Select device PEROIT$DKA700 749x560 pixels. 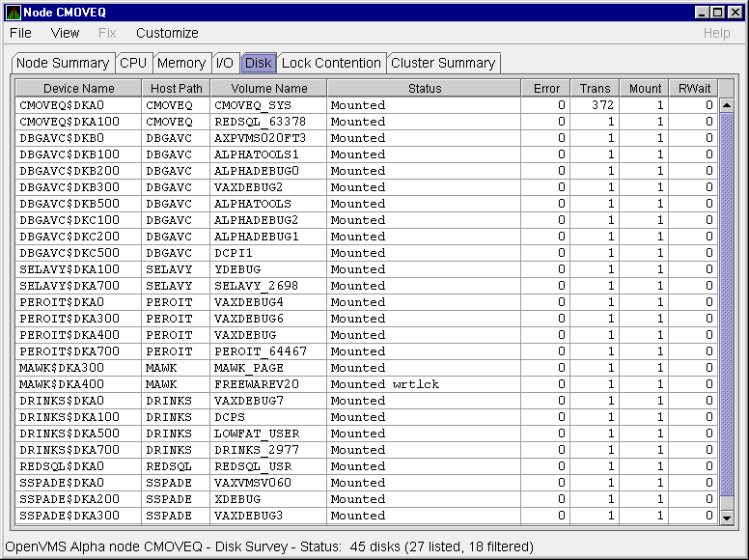pyautogui.click(x=69, y=351)
